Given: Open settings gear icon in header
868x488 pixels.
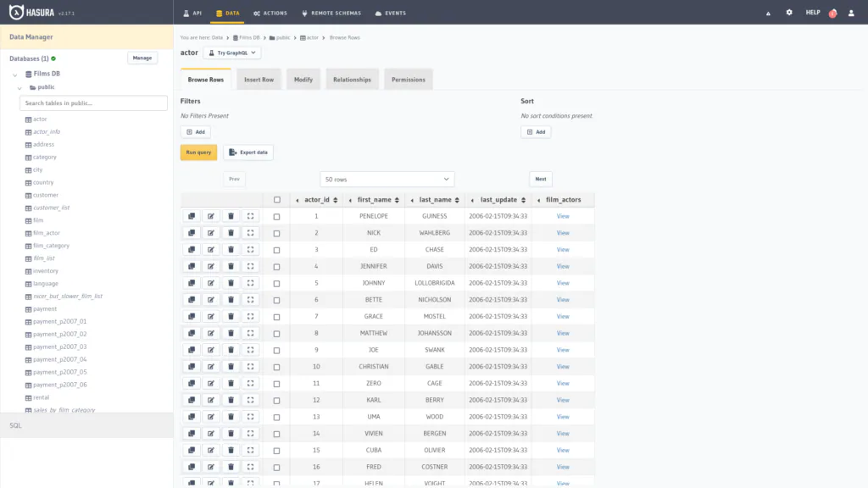Looking at the screenshot, I should click(789, 12).
